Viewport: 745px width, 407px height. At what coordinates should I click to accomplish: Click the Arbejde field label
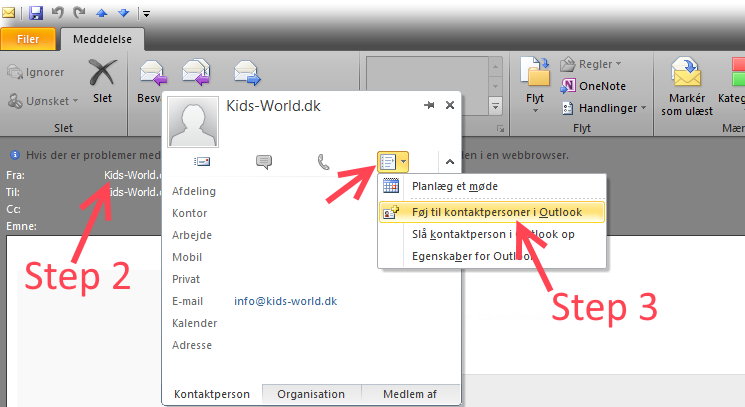click(x=192, y=235)
